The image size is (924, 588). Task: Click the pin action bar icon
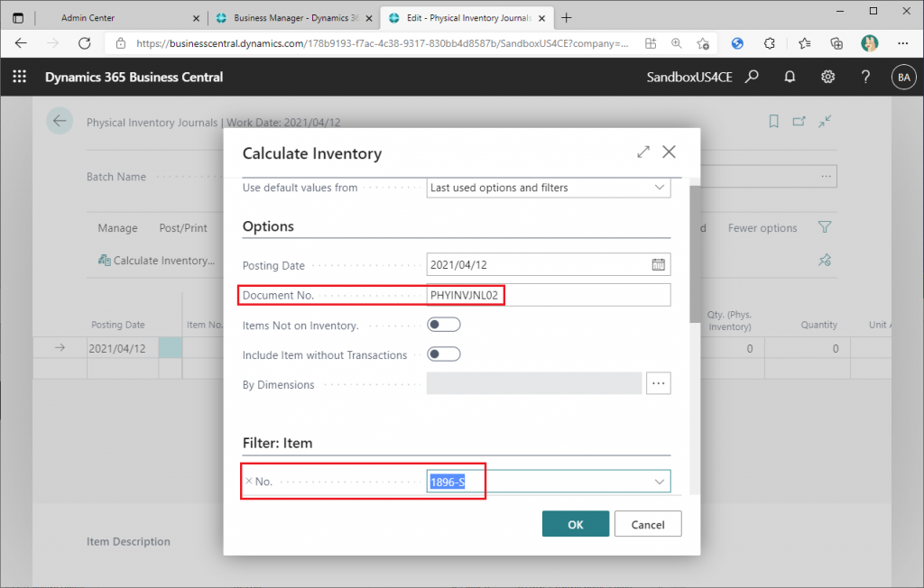825,260
